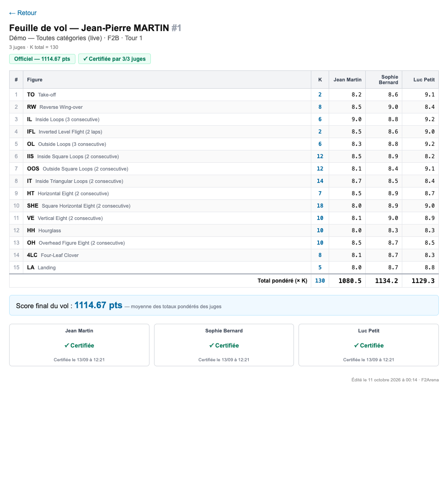Open Jean Martin's certification card
Viewport: 448px width, 503px height.
point(79,345)
